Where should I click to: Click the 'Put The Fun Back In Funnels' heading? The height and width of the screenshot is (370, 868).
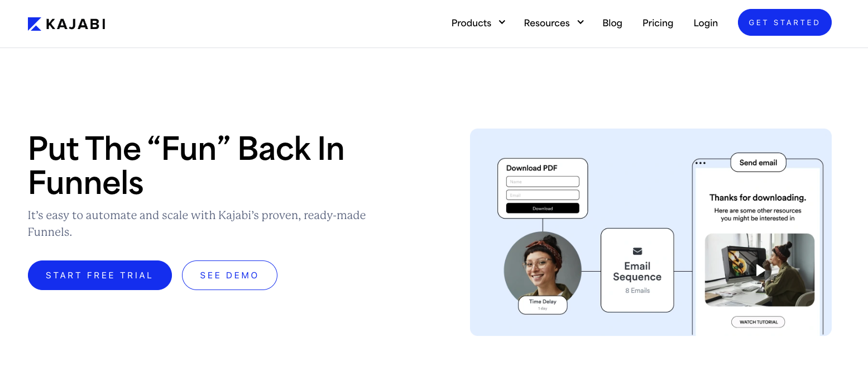[x=186, y=165]
